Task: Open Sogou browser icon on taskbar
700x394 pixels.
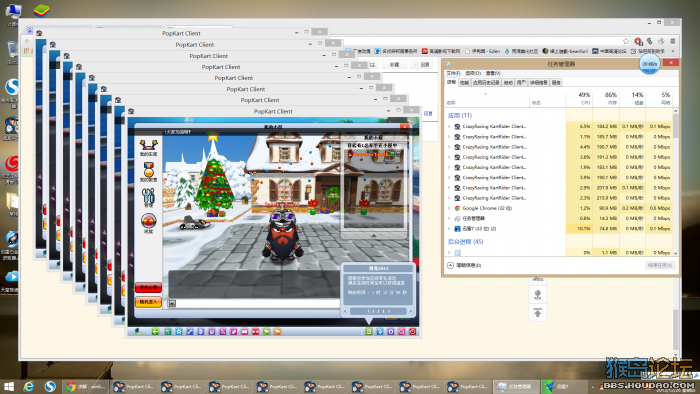Action: tap(50, 386)
